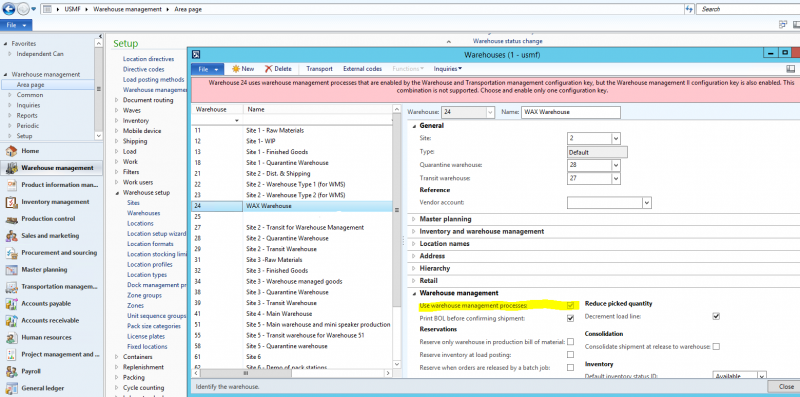Open Transportation management module icon

[x=11, y=287]
